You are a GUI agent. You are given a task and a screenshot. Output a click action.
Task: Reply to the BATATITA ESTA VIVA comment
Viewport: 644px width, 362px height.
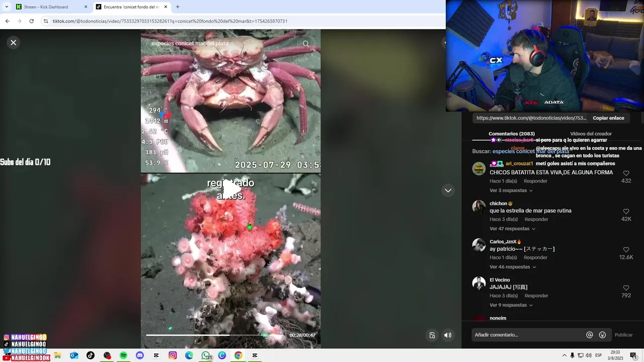coord(535,181)
